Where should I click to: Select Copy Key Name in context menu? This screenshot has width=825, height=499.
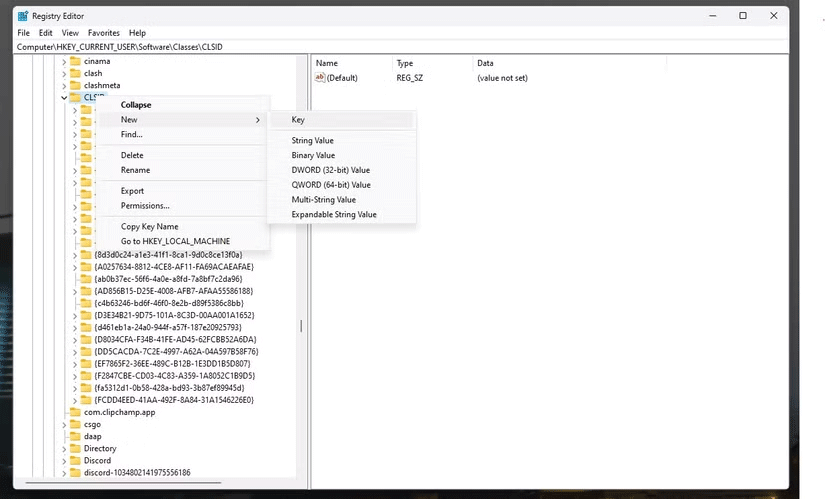click(149, 227)
